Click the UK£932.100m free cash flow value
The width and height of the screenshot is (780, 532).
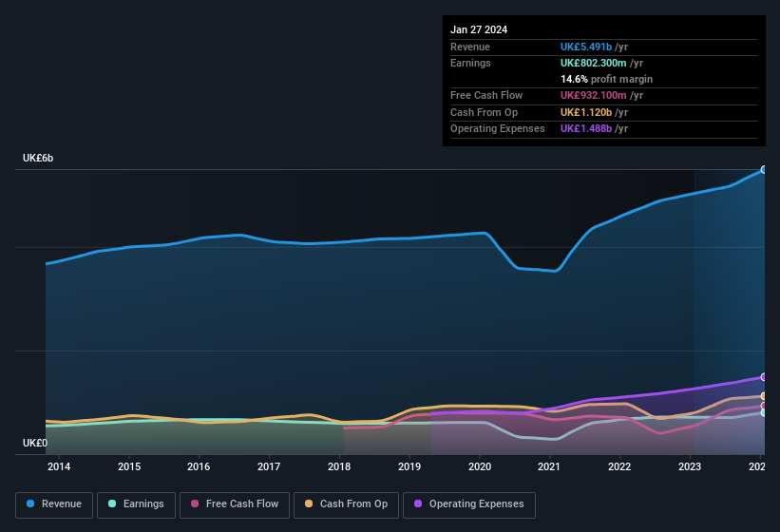(593, 95)
